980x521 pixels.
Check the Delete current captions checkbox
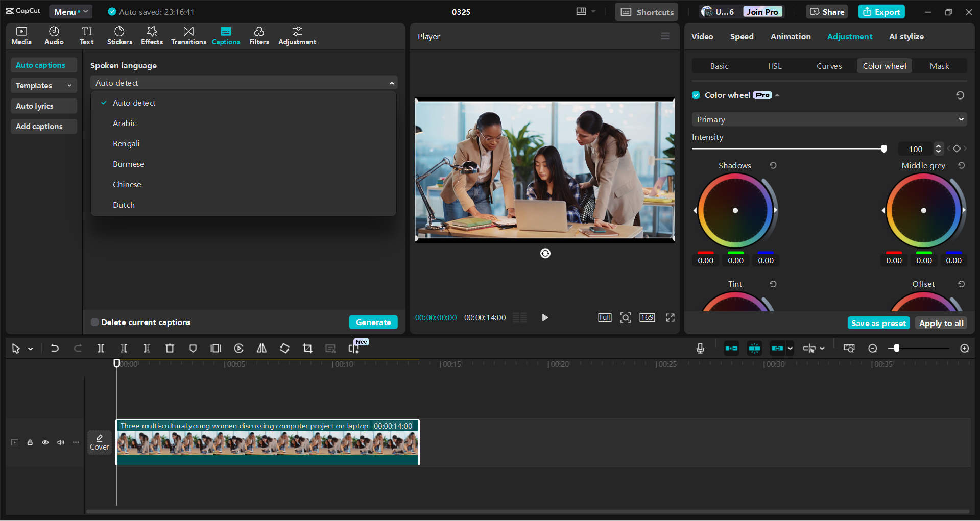tap(94, 322)
